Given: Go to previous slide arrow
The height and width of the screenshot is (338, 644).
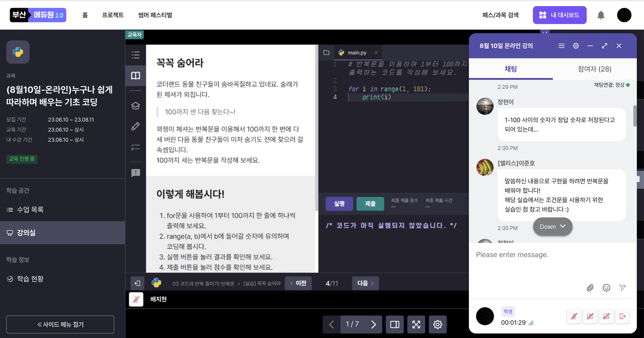Looking at the screenshot, I should click(332, 324).
